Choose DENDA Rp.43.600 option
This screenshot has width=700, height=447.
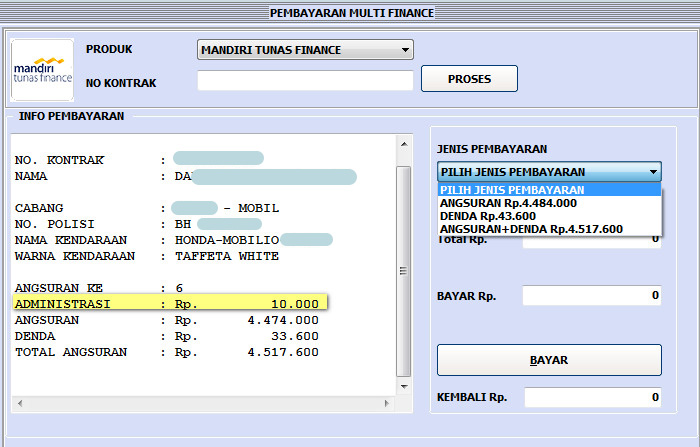(549, 216)
